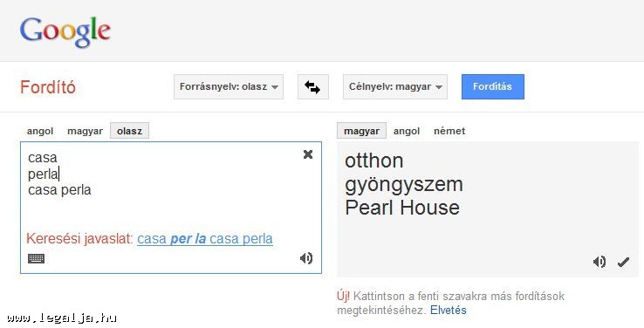This screenshot has height=328, width=644.
Task: Click the Fordító product title
Action: (48, 87)
